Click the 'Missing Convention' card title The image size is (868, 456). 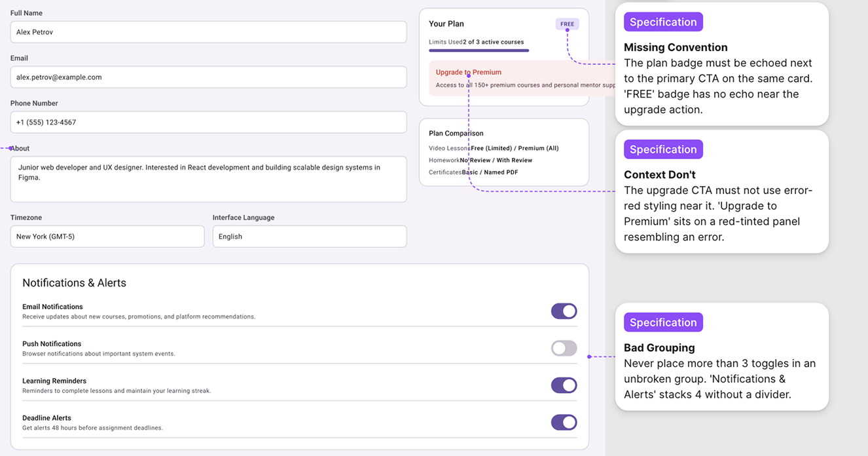(x=676, y=47)
